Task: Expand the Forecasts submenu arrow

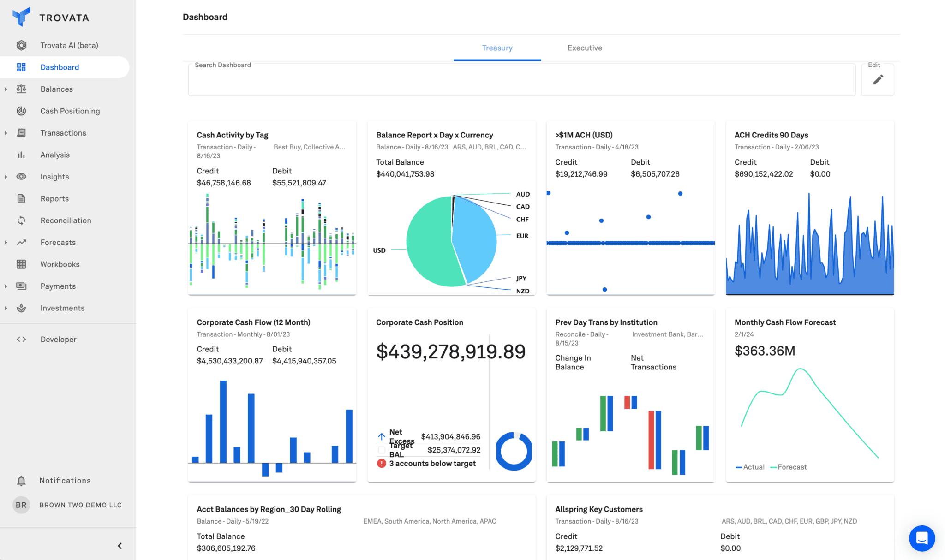Action: [6, 243]
